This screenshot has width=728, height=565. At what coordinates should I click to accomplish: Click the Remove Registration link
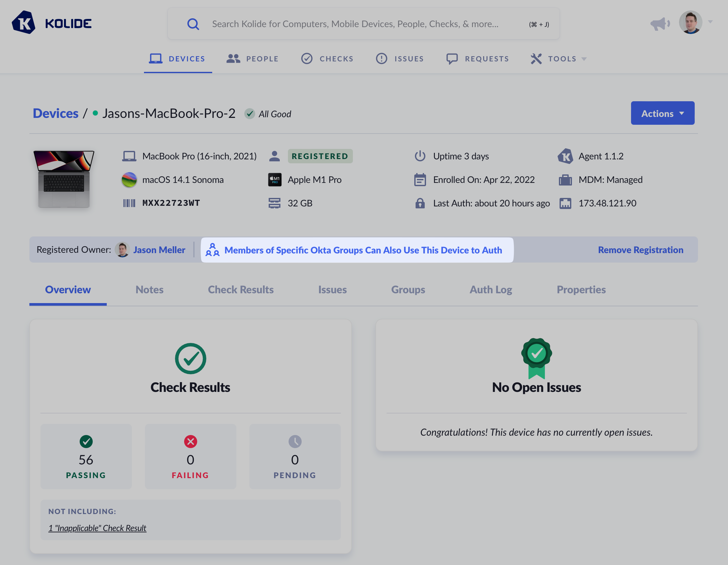coord(640,250)
